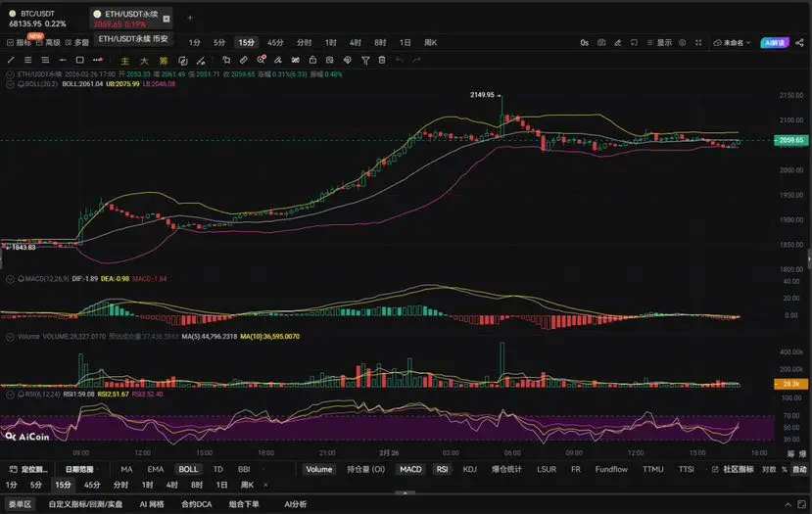
Task: Collapse the BOLL indicator legend chevron
Action: click(10, 83)
